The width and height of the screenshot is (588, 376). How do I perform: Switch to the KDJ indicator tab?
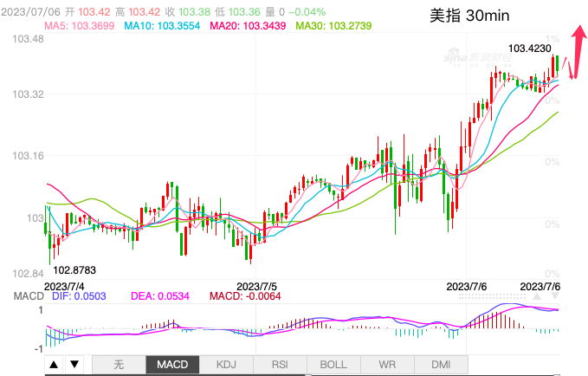tap(226, 365)
